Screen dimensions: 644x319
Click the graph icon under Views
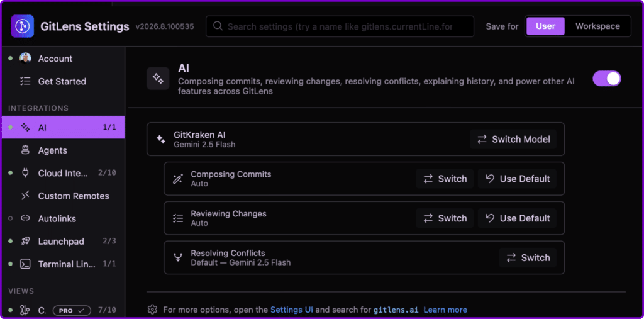tap(25, 310)
